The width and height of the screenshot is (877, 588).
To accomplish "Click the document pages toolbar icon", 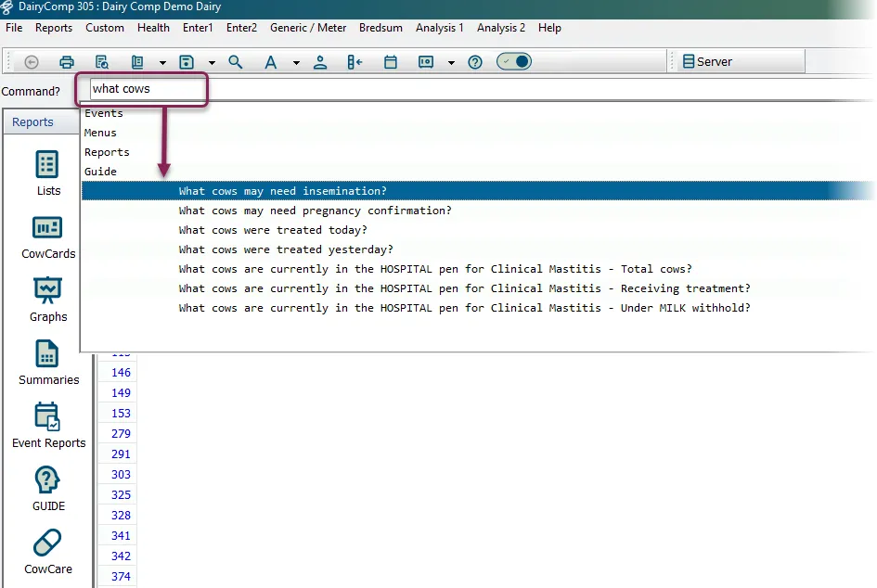I will (x=137, y=62).
